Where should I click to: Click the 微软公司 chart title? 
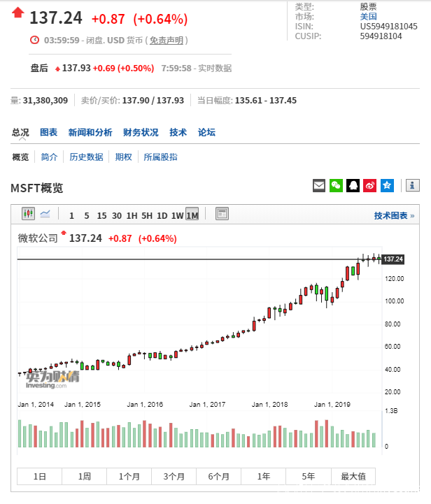(38, 238)
